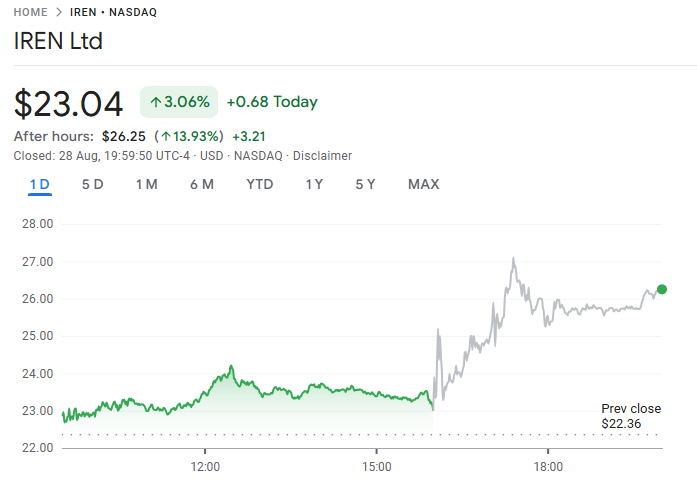
Task: Open the 1Y chart view
Action: [314, 184]
